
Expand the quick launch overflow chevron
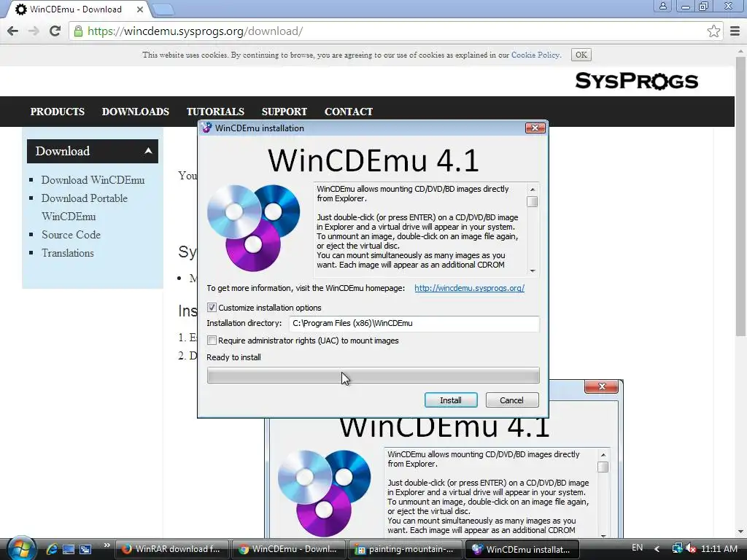107,545
